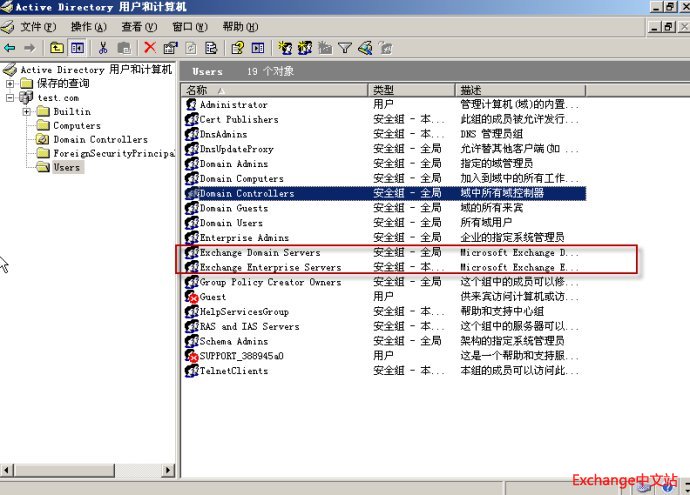Click the red X delete toolbar icon
Image resolution: width=690 pixels, height=495 pixels.
click(150, 47)
